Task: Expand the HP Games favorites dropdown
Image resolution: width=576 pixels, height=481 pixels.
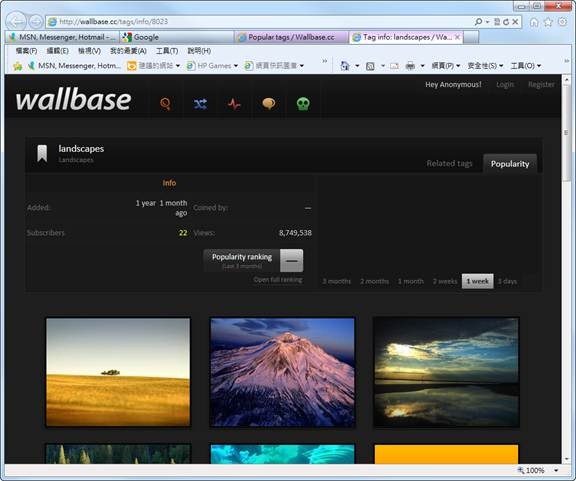Action: tap(236, 66)
